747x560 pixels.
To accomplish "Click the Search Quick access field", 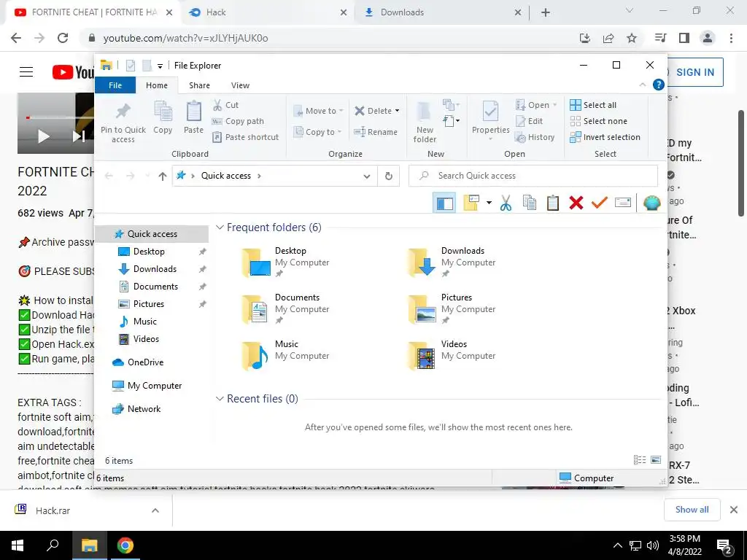I will pos(533,176).
